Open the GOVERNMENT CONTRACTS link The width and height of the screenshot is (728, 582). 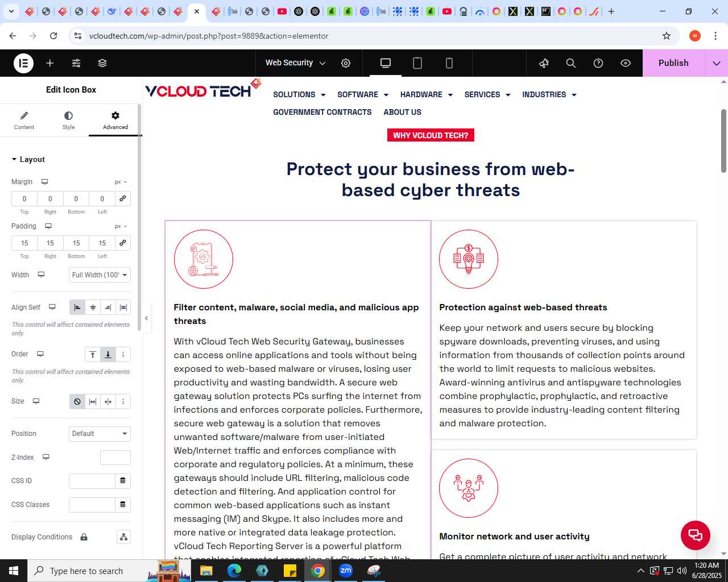click(x=322, y=113)
